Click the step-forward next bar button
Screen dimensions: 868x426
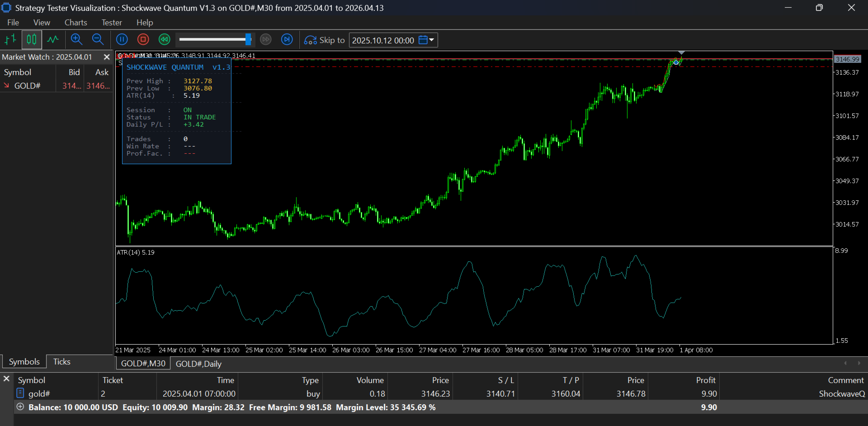pos(287,40)
